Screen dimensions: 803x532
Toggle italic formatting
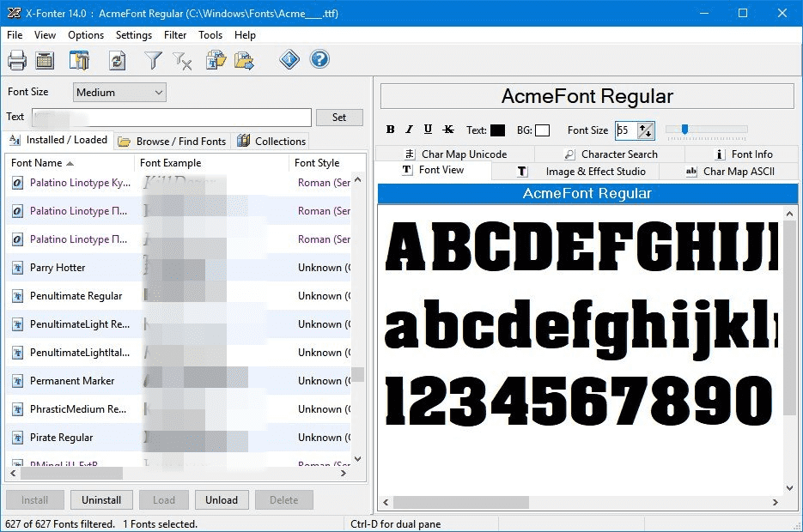coord(409,130)
